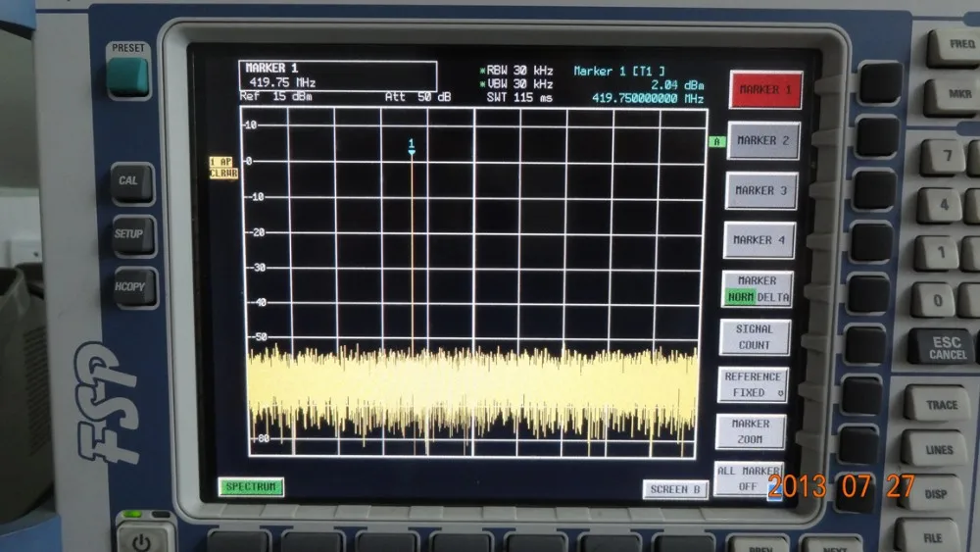The height and width of the screenshot is (552, 980).
Task: Click marker 1 triangle on the trace
Action: (x=412, y=152)
